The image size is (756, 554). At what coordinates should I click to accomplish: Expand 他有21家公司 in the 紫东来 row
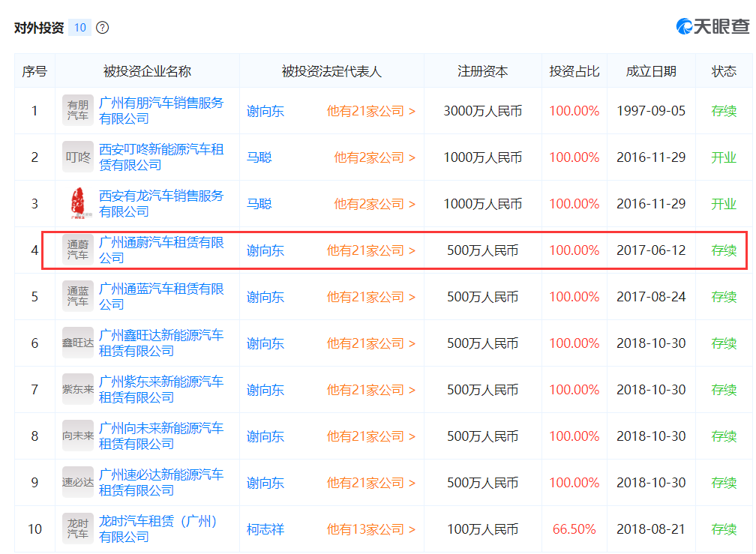[x=370, y=391]
